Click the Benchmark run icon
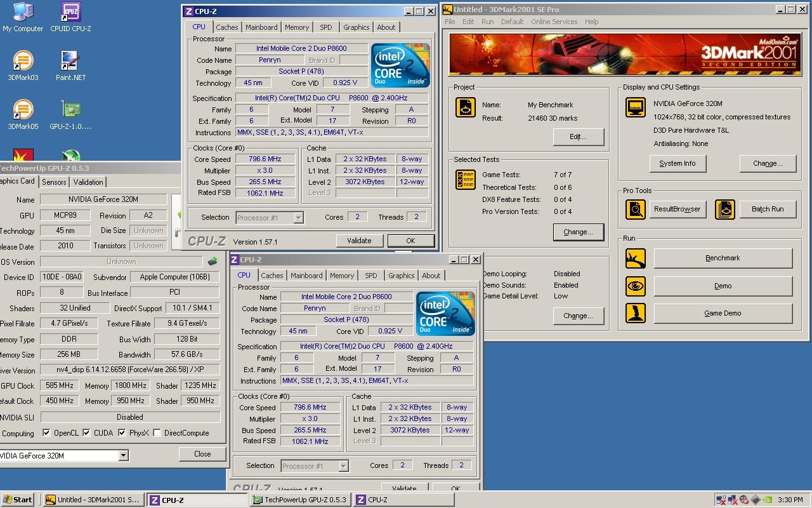The width and height of the screenshot is (812, 508). [x=635, y=258]
